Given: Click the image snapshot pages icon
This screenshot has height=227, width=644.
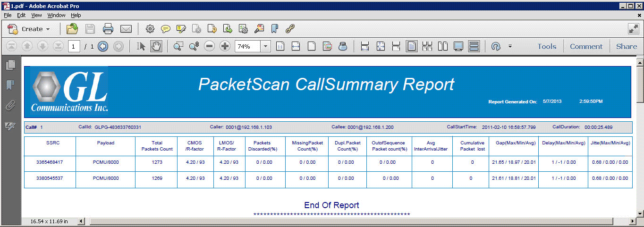Looking at the screenshot, I should (x=327, y=46).
